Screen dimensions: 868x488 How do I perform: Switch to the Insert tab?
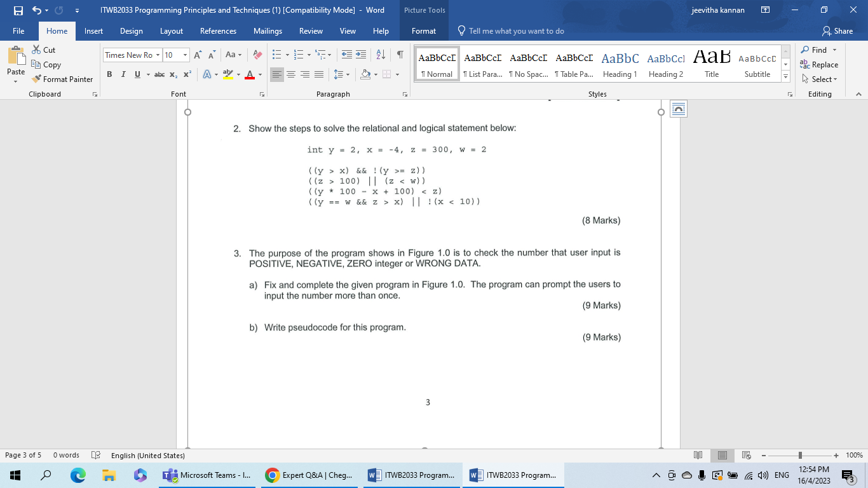click(x=93, y=31)
